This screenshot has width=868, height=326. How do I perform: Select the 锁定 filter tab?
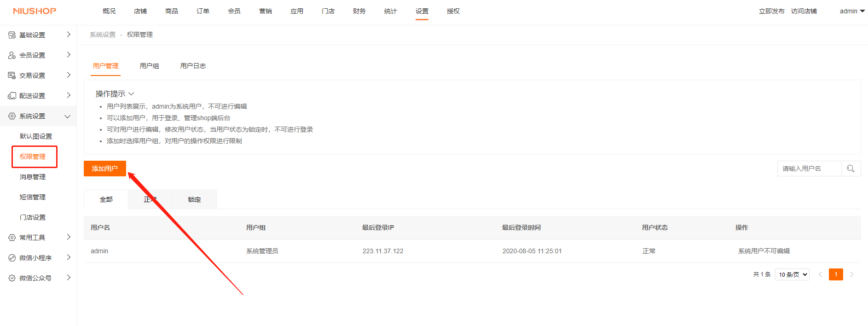pyautogui.click(x=194, y=199)
